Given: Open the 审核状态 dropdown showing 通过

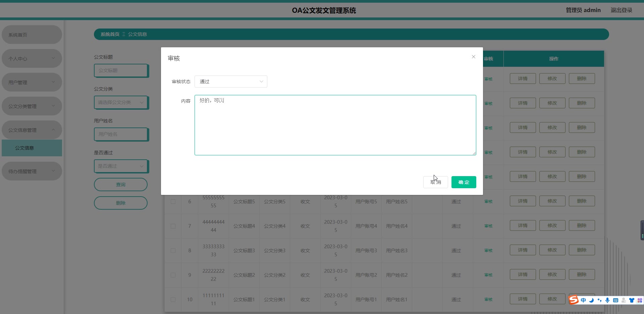Looking at the screenshot, I should click(231, 82).
